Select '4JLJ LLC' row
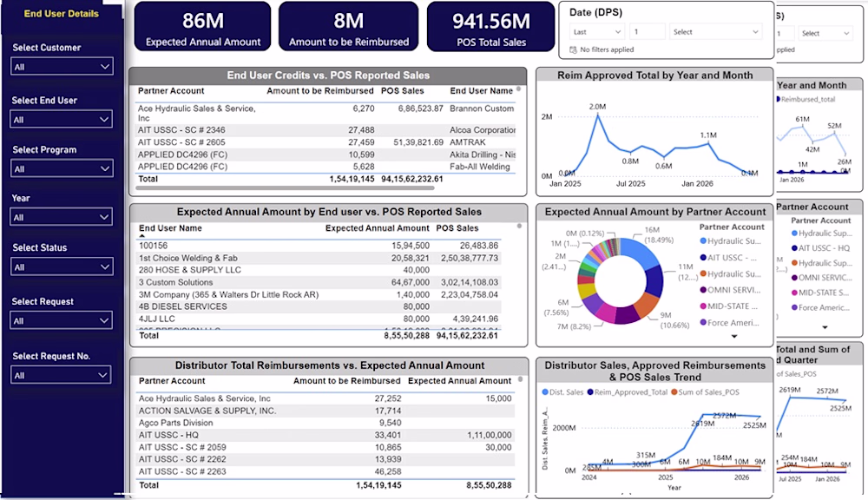 coord(319,319)
